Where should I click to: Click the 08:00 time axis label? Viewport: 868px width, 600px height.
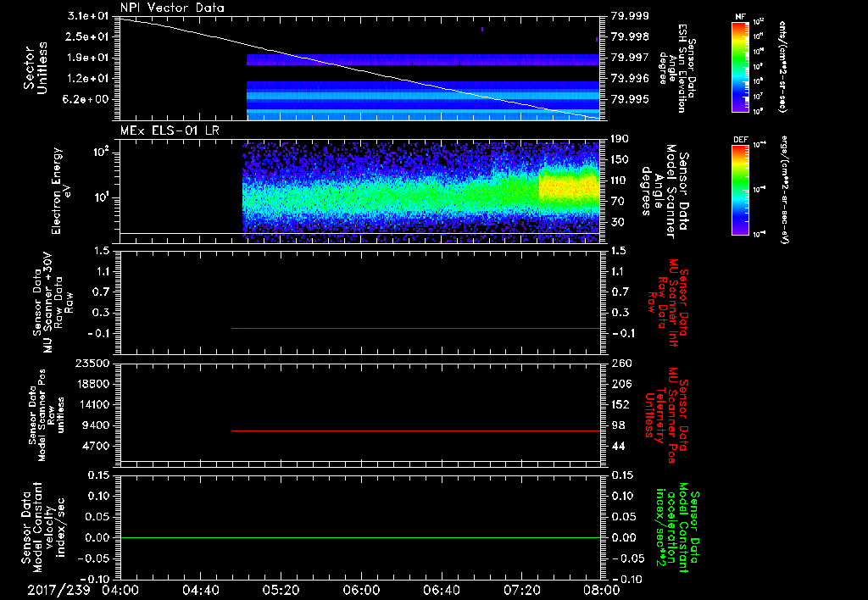coord(602,590)
